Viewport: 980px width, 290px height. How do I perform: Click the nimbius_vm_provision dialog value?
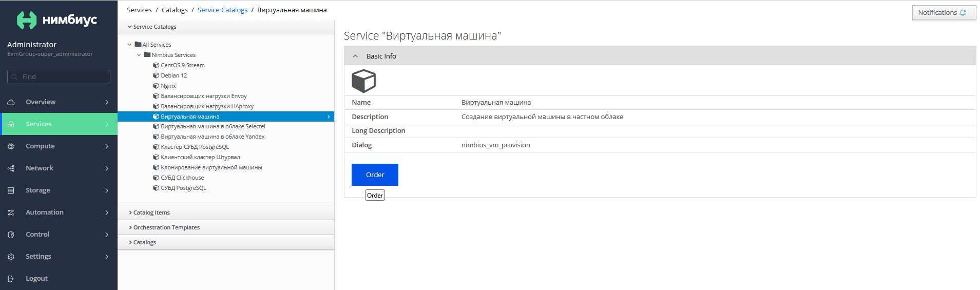[x=495, y=145]
